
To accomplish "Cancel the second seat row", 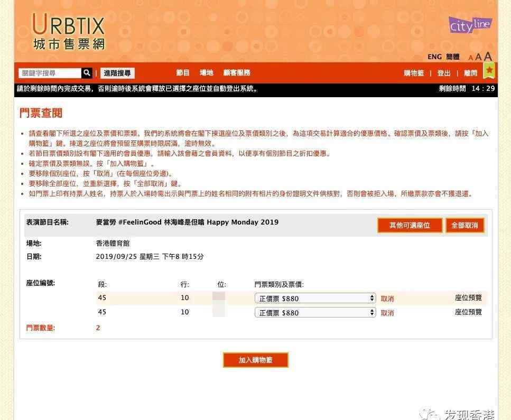I will click(x=387, y=313).
